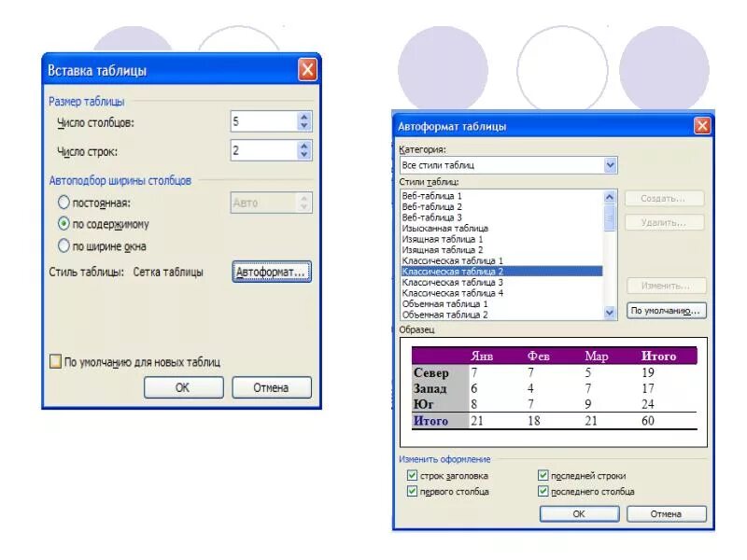Open the Категория dropdown list
The height and width of the screenshot is (560, 747).
611,165
